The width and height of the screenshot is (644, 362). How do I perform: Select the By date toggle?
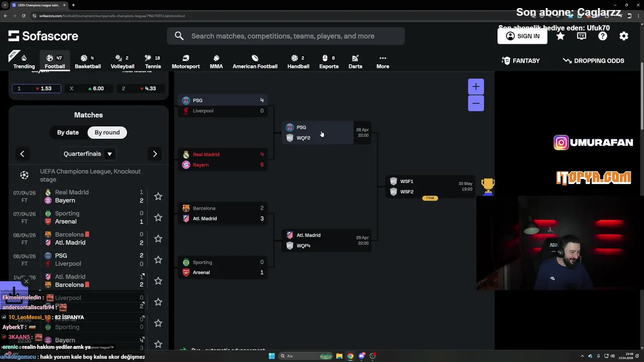[68, 132]
